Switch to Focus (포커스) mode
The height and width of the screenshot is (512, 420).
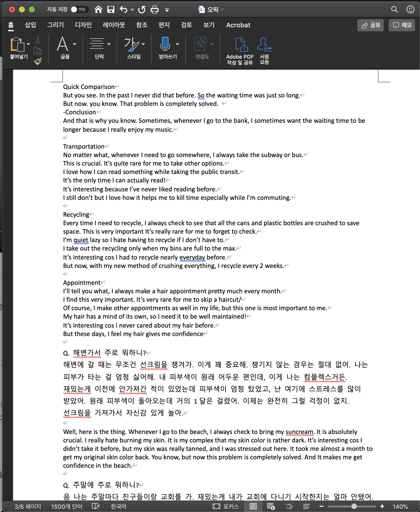pyautogui.click(x=226, y=506)
